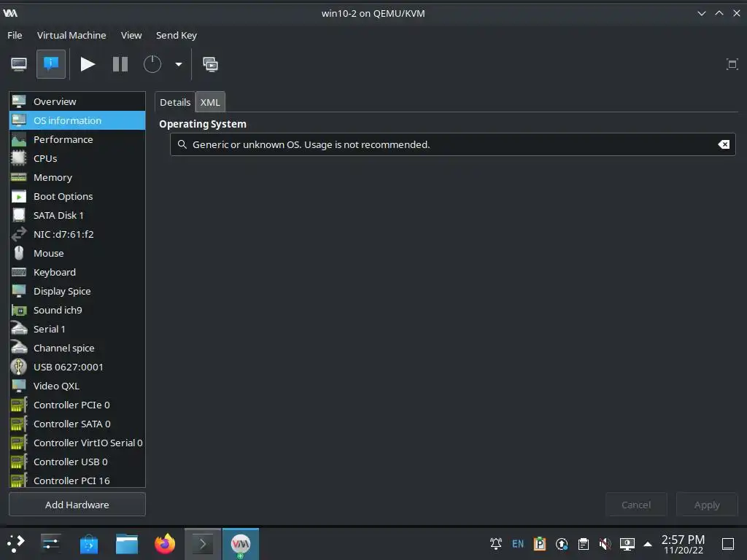
Task: Expand hidden system tray icons
Action: pos(648,544)
